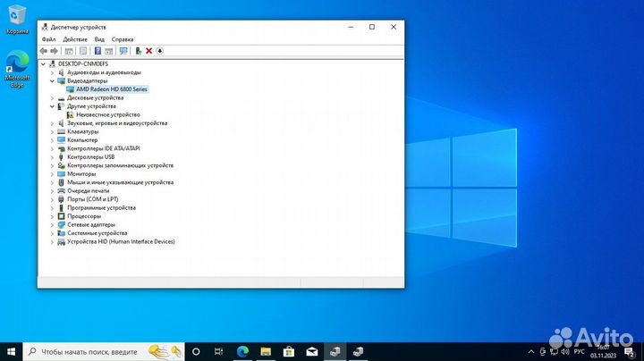Select the DESKTOP-CNM0EFS computer name
Image resolution: width=644 pixels, height=361 pixels.
coord(83,64)
